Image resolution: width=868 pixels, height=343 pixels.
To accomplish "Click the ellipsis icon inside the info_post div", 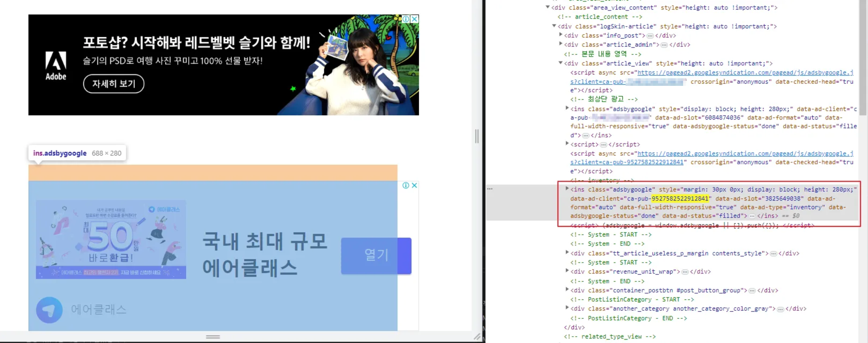I will point(649,35).
